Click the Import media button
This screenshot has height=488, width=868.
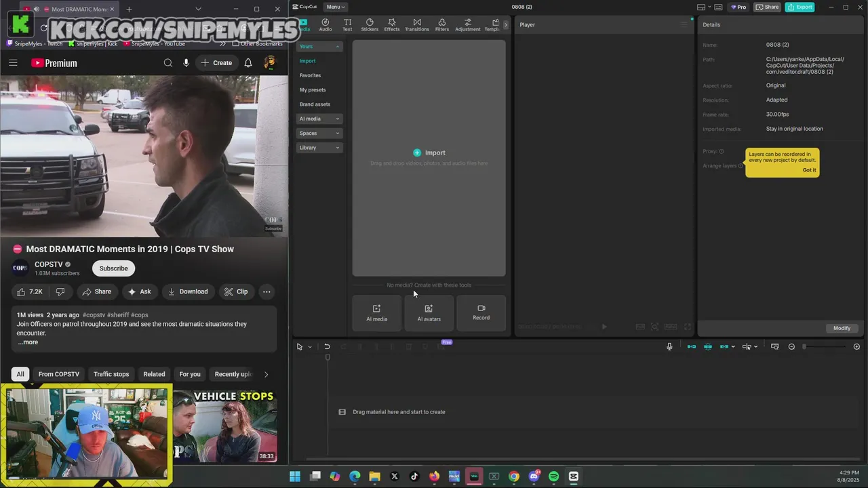pyautogui.click(x=429, y=152)
